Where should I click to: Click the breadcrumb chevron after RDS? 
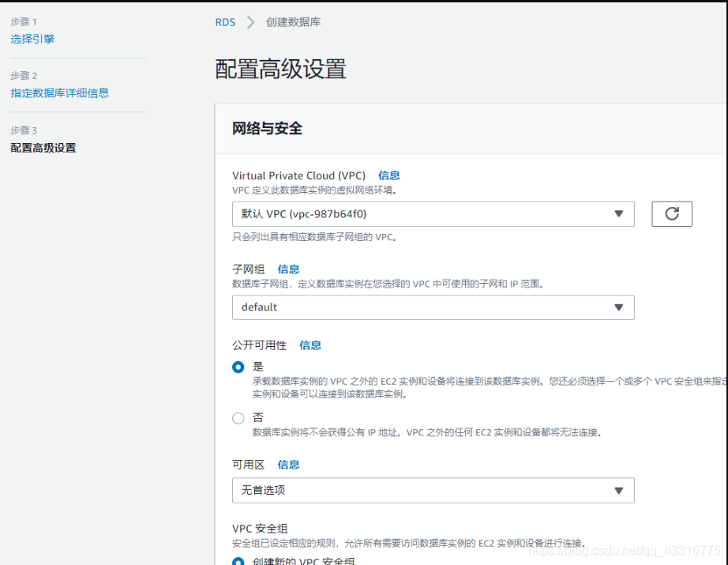click(x=250, y=22)
